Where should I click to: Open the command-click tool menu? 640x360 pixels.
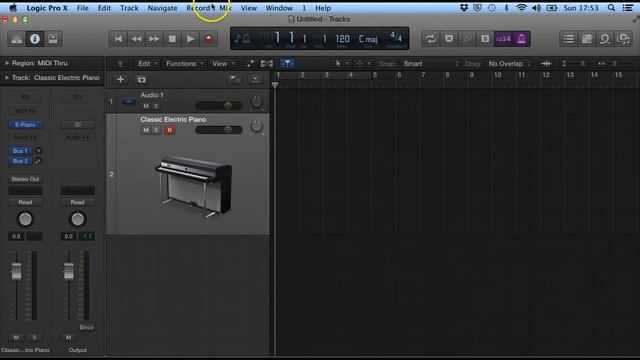(362, 64)
